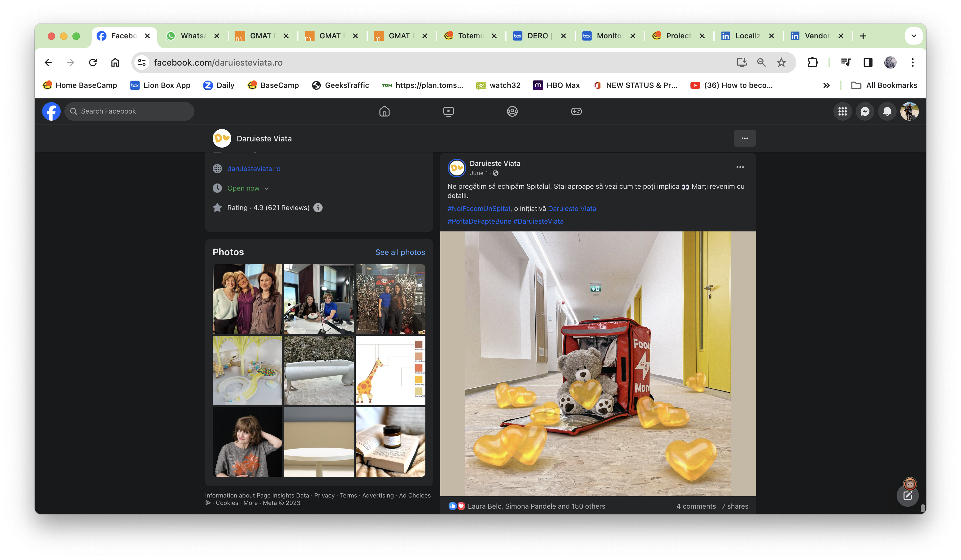The height and width of the screenshot is (560, 961).
Task: Open Facebook Messenger icon
Action: [864, 111]
